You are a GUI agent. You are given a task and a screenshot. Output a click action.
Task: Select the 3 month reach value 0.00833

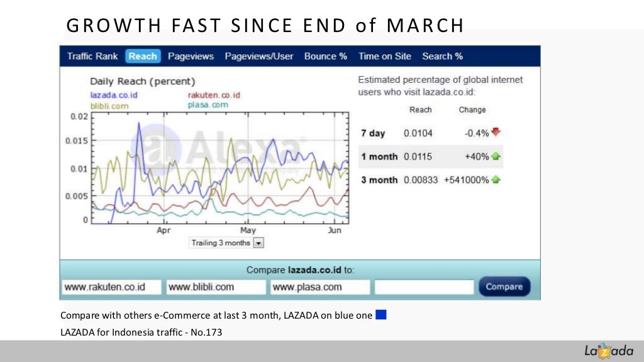click(421, 180)
